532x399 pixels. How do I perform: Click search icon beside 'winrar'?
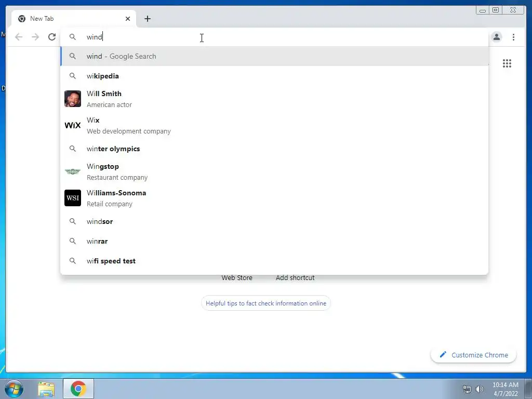tap(73, 241)
